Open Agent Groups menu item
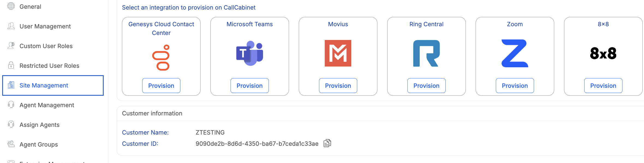 coord(38,144)
